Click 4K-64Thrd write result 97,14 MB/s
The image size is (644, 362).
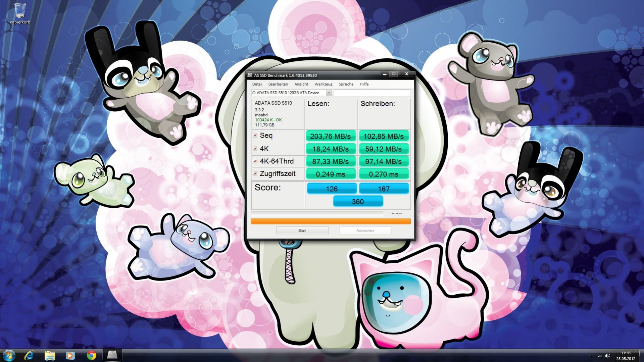point(384,161)
